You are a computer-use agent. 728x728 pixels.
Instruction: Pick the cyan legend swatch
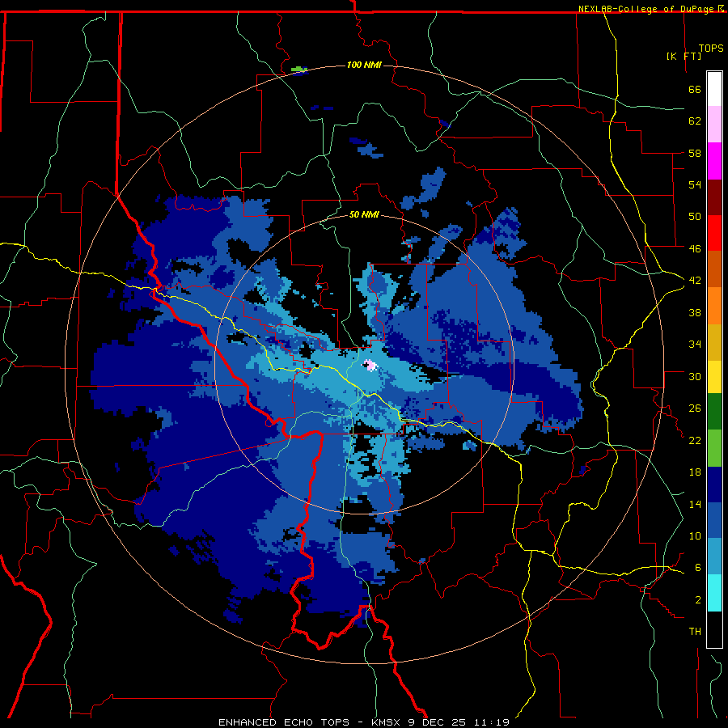point(714,593)
